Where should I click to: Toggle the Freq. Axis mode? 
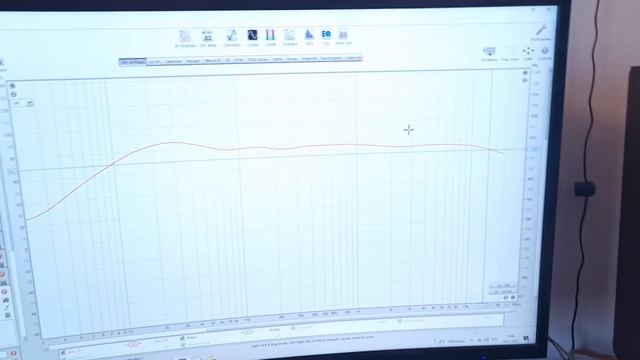tap(509, 54)
